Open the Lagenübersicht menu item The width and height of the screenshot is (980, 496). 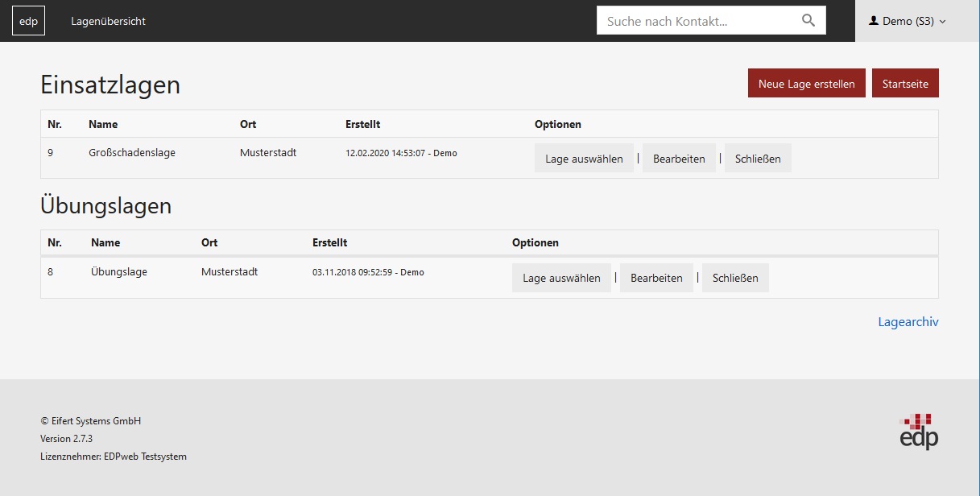coord(108,21)
